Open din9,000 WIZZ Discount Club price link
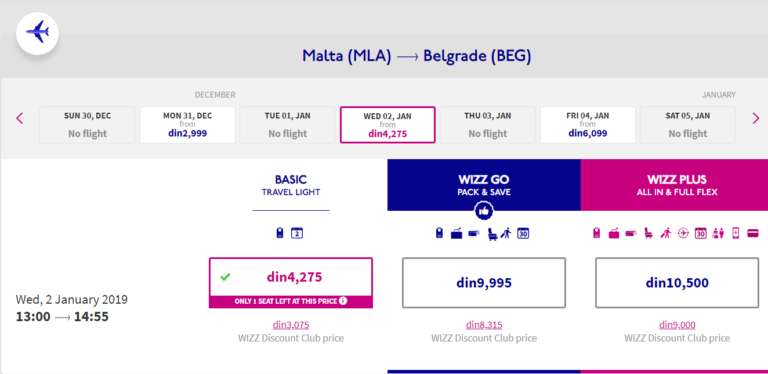Viewport: 768px width, 374px height. [x=677, y=325]
